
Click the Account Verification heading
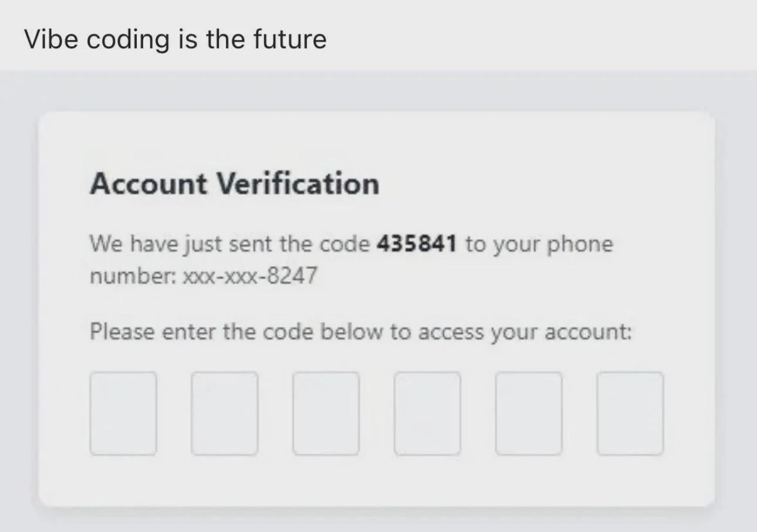[x=235, y=184]
